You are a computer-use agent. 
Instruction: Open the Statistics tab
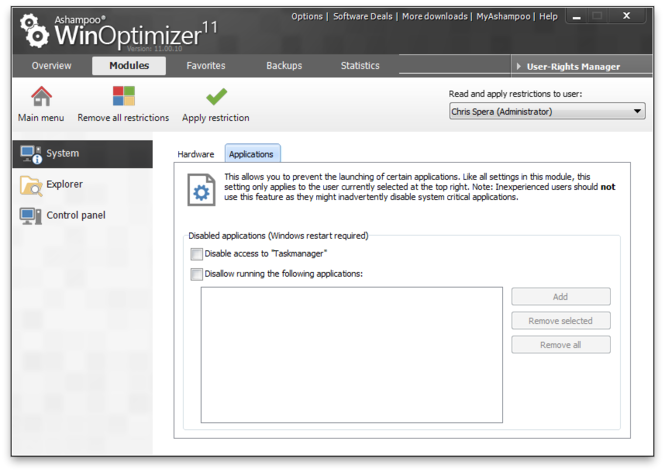click(x=360, y=66)
